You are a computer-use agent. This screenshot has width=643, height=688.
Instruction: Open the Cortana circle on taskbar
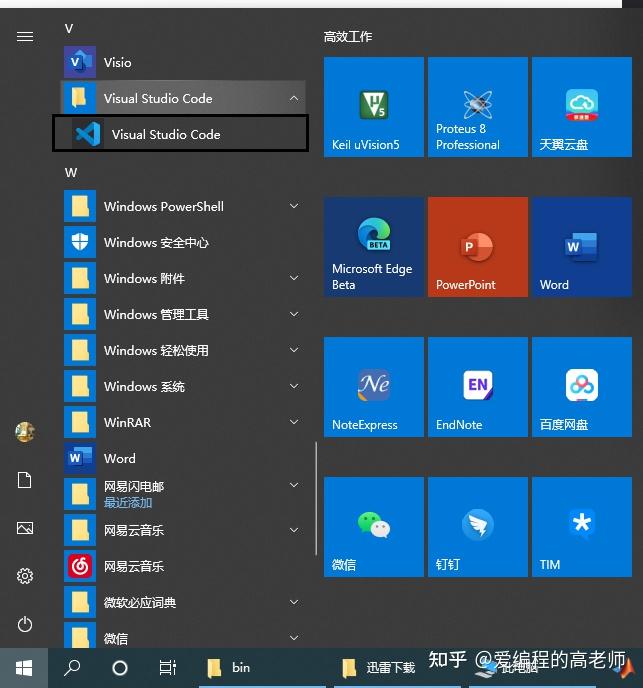click(x=120, y=668)
